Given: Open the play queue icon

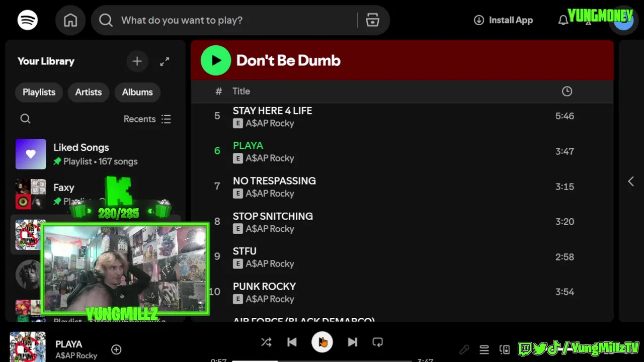Looking at the screenshot, I should tap(484, 349).
